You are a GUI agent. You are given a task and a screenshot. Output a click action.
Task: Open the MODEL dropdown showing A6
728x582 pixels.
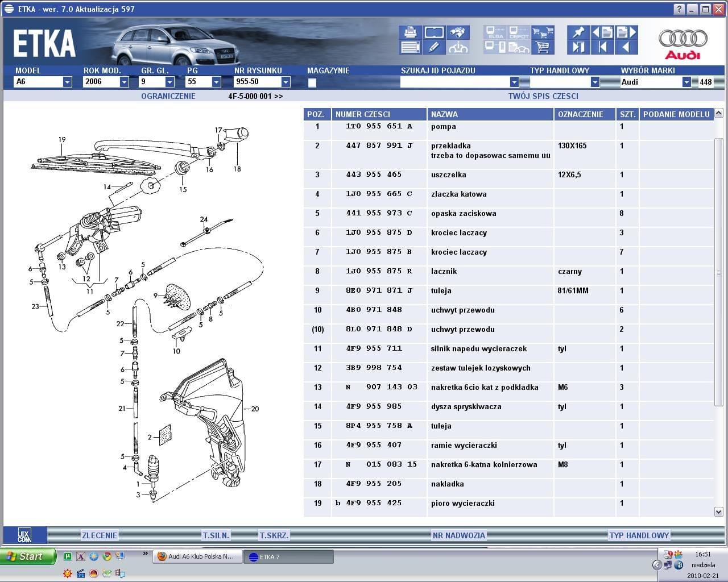(x=67, y=82)
